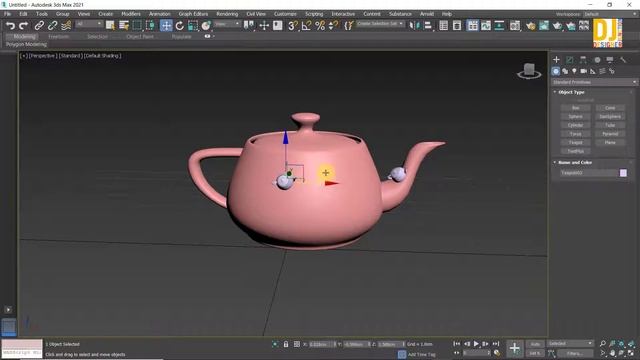The image size is (640, 360).
Task: Select the Rectangular Selection Region tool
Action: 137,26
